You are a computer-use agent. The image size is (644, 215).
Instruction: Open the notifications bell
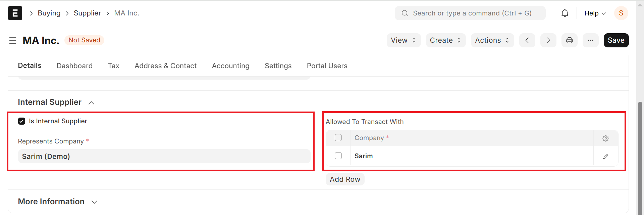tap(565, 13)
